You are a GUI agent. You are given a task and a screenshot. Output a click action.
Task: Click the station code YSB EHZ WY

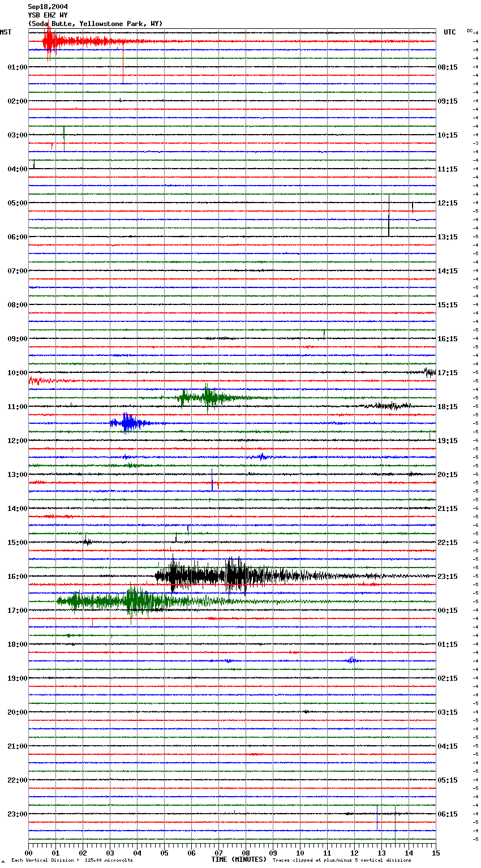(x=48, y=15)
